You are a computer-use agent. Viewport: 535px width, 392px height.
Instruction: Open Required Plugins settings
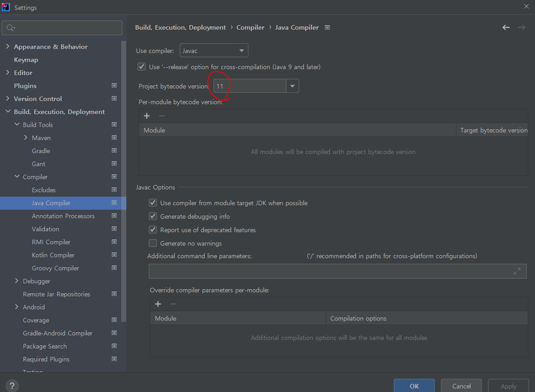pyautogui.click(x=46, y=359)
